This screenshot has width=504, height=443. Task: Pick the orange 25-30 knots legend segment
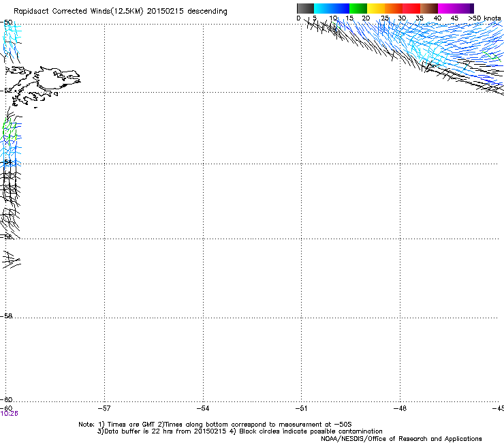pyautogui.click(x=394, y=8)
